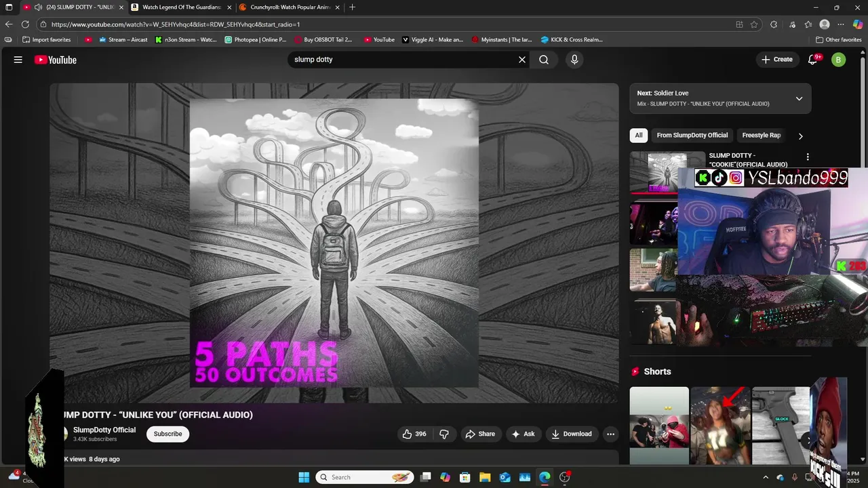Clear the search box with the X
This screenshot has height=488, width=868.
522,60
